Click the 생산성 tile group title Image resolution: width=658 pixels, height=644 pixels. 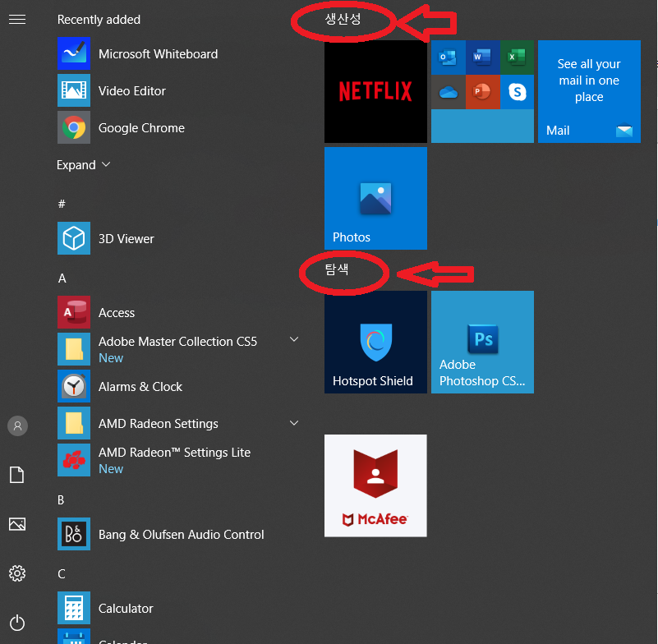click(x=343, y=19)
